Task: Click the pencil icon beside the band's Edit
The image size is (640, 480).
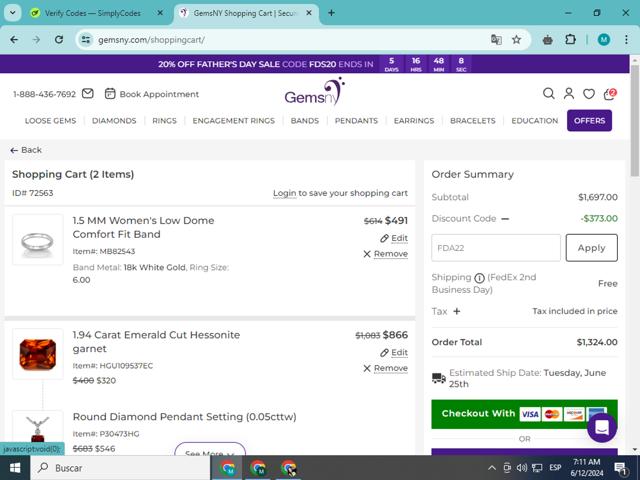Action: click(384, 238)
